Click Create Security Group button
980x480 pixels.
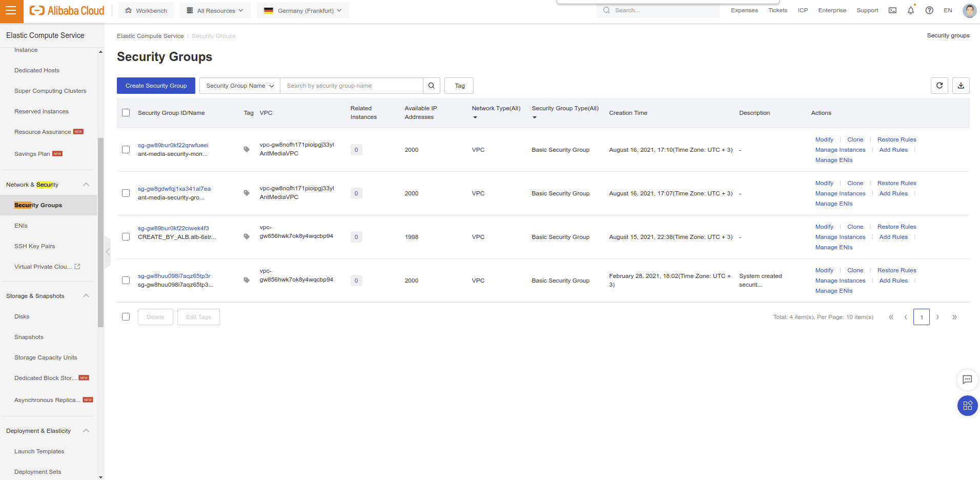pyautogui.click(x=156, y=86)
